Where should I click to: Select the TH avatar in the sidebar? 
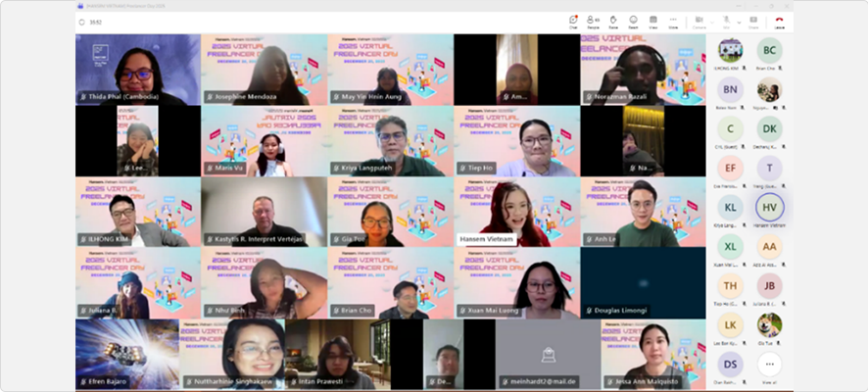pyautogui.click(x=730, y=286)
